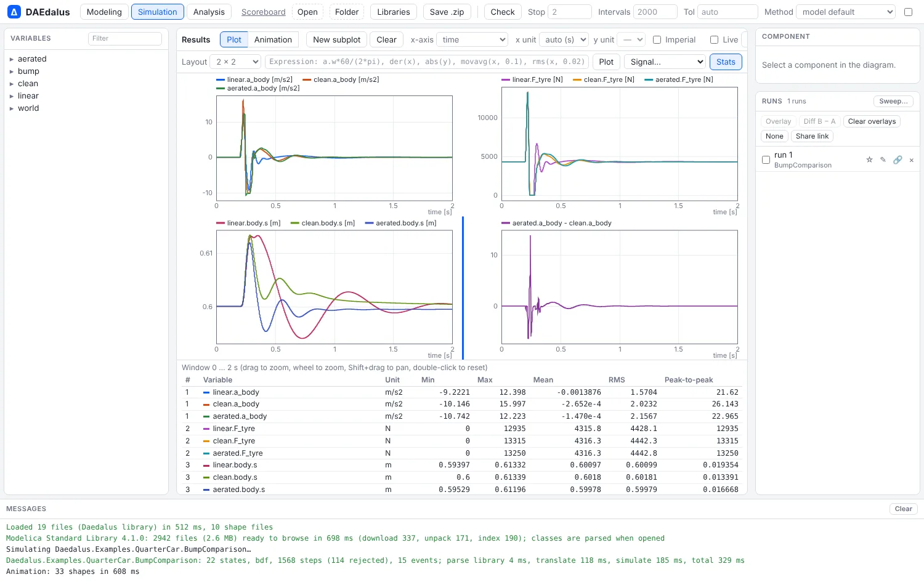The height and width of the screenshot is (585, 924).
Task: Remove run 1 with the x icon
Action: pyautogui.click(x=912, y=160)
